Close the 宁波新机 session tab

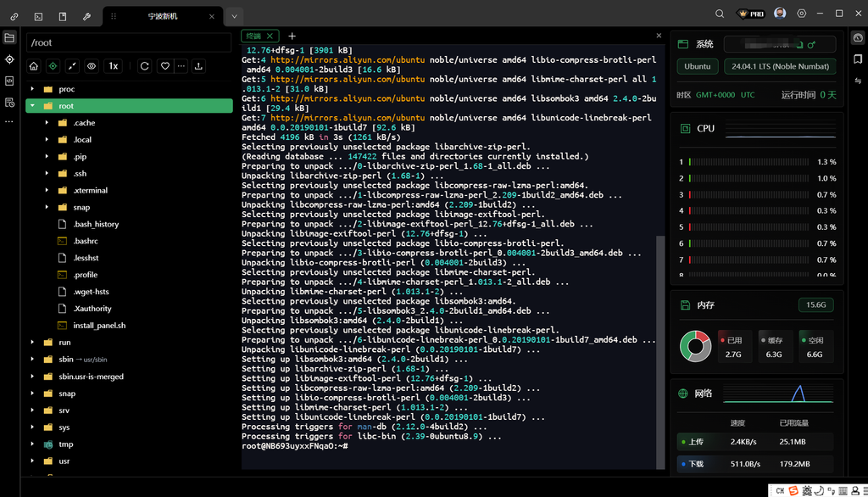pyautogui.click(x=211, y=17)
